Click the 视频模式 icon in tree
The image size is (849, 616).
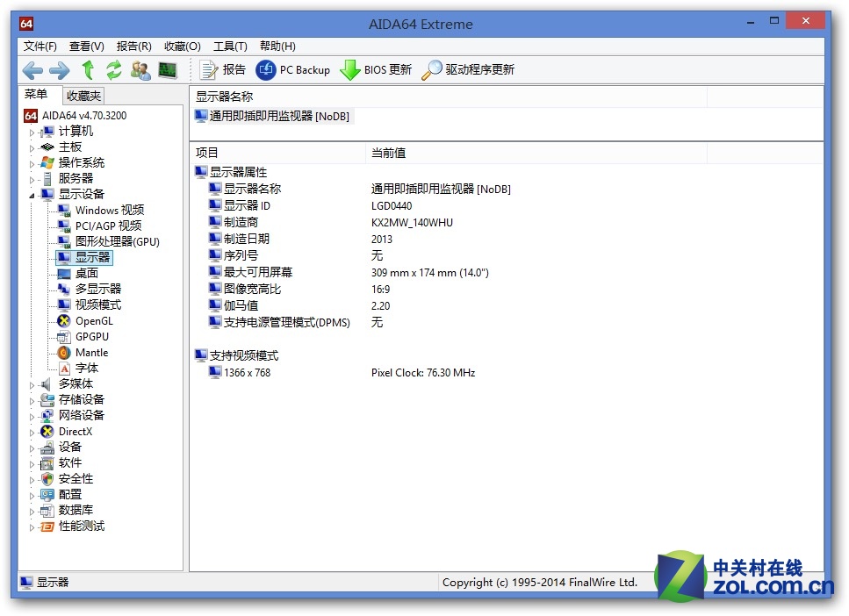click(64, 304)
